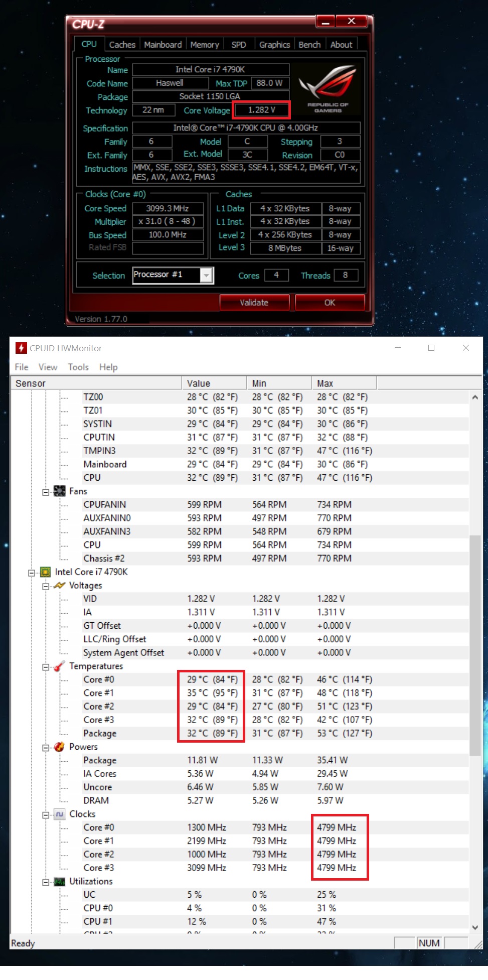Close the CPU-Z window
The height and width of the screenshot is (980, 488).
click(352, 21)
